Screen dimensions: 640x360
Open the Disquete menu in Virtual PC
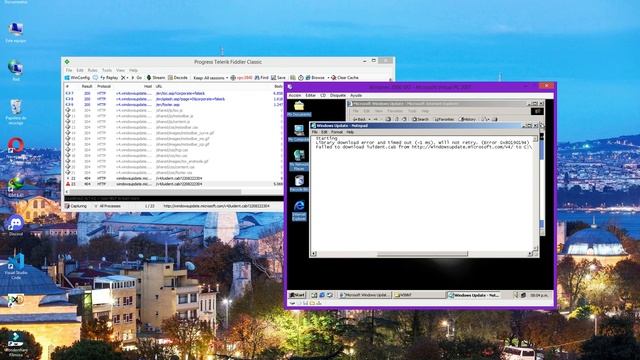click(x=338, y=96)
